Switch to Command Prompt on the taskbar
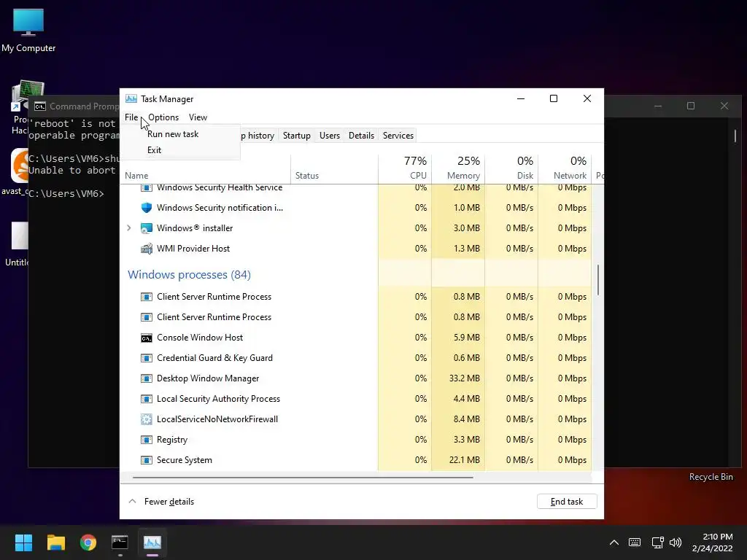 coord(120,542)
